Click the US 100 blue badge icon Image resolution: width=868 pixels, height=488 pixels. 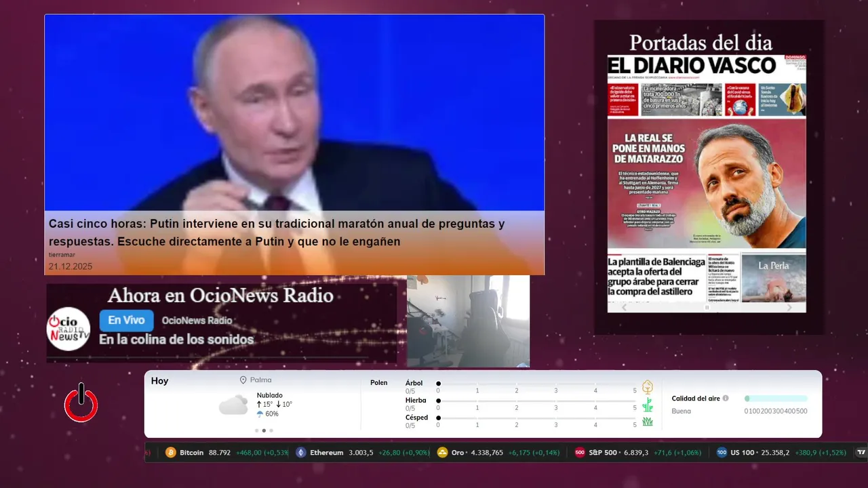pos(722,452)
